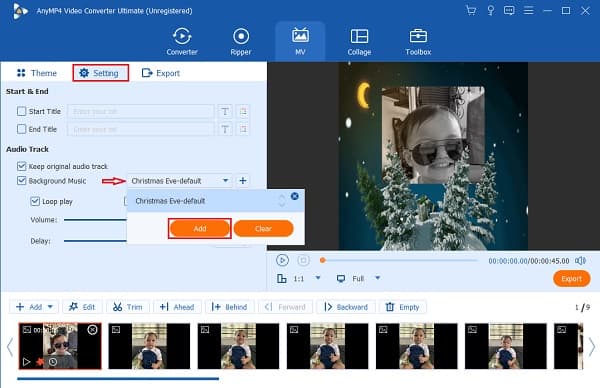Open the Trim tool
Screen dimensions: 600x388
(x=127, y=307)
